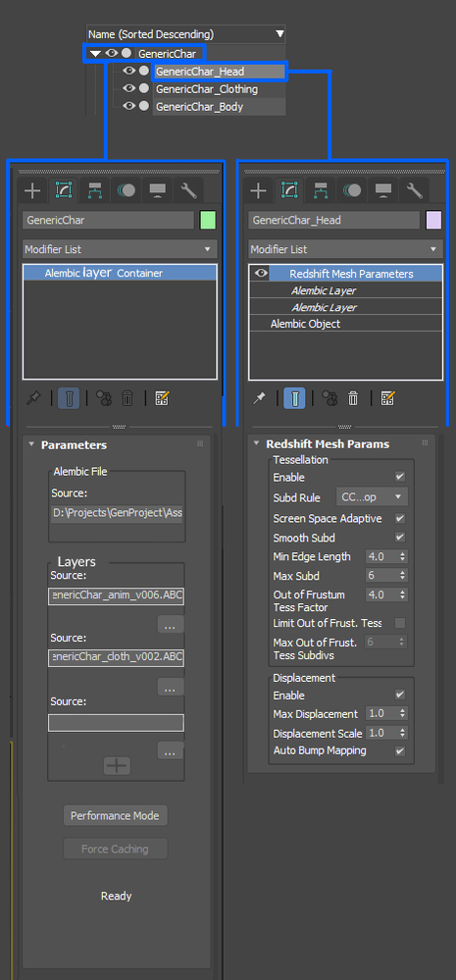Select Alembic Object in modifier stack

point(345,324)
